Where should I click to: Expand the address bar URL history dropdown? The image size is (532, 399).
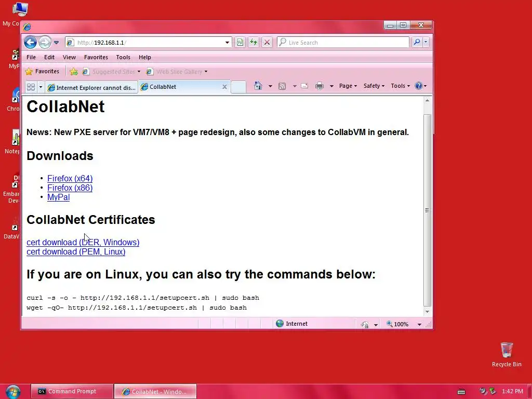click(x=228, y=43)
